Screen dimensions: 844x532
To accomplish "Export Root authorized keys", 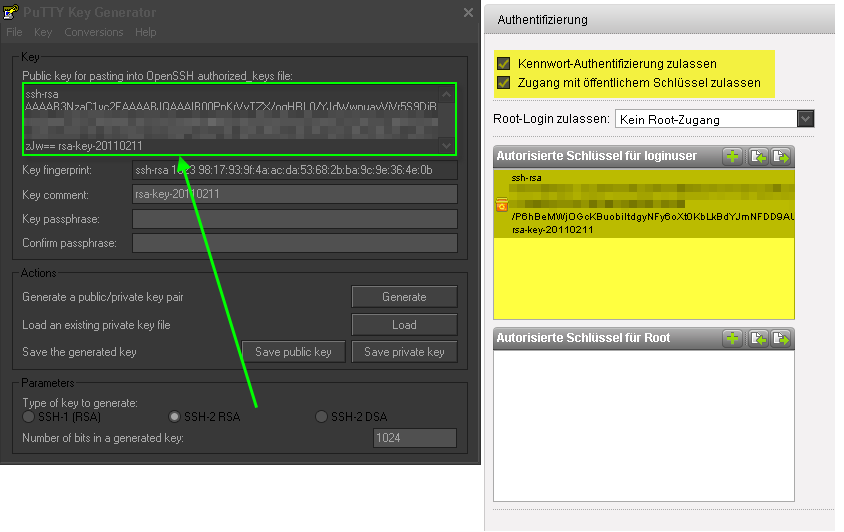I will point(780,339).
